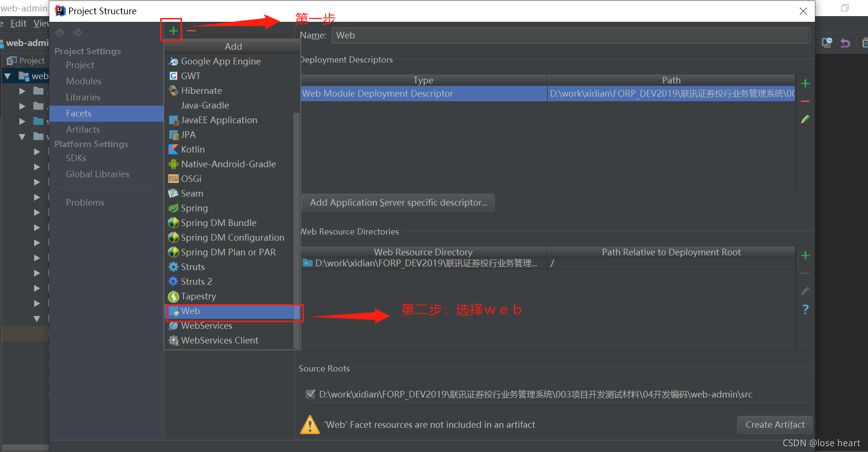Image resolution: width=868 pixels, height=452 pixels.
Task: Open Libraries settings
Action: [x=83, y=97]
